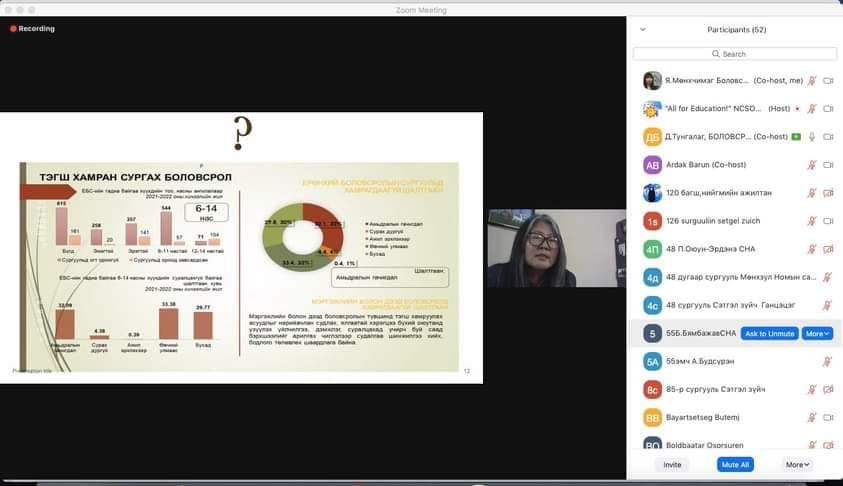Image resolution: width=843 pixels, height=486 pixels.
Task: Select participant 120 багш, нийгмийн ажилтан
Action: [x=722, y=193]
